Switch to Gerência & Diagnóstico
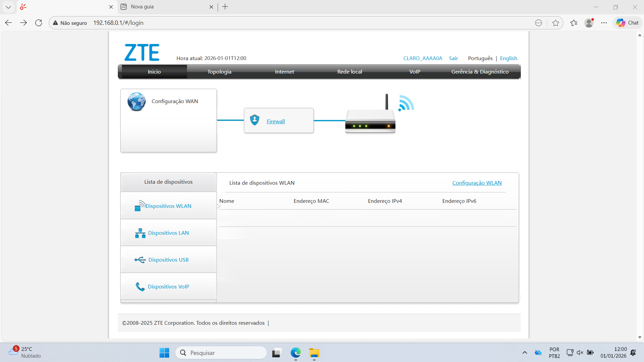Viewport: 644px width, 362px height. (x=479, y=72)
